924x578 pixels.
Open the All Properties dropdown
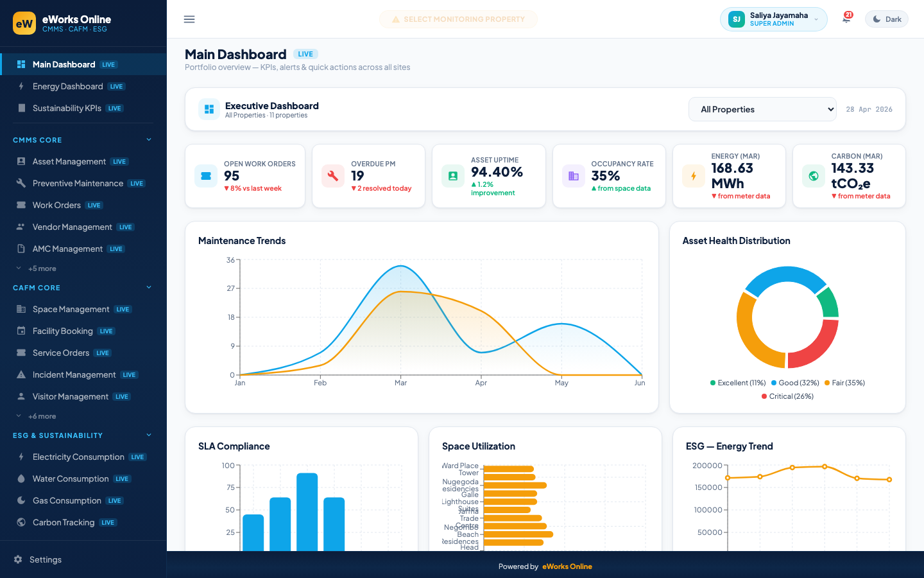(762, 109)
